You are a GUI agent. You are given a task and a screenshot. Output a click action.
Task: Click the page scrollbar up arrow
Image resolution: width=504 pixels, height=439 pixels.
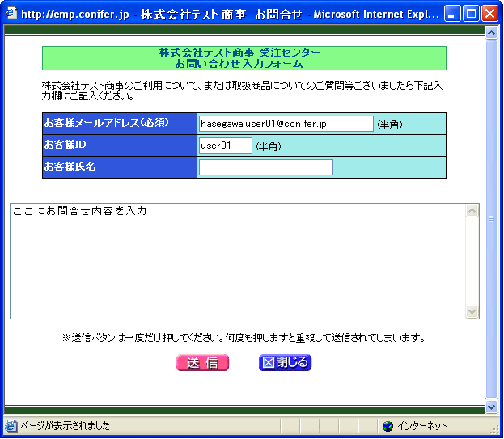(x=491, y=33)
